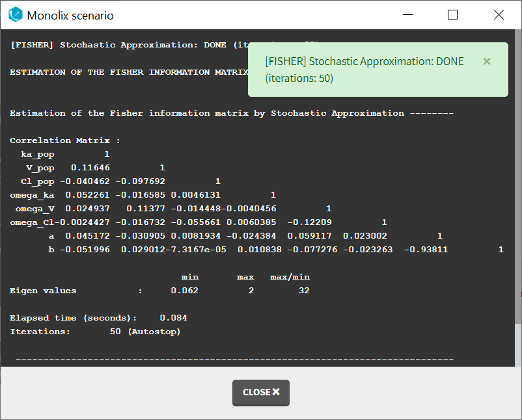Select the omega_V row label
This screenshot has width=522, height=420.
click(34, 209)
